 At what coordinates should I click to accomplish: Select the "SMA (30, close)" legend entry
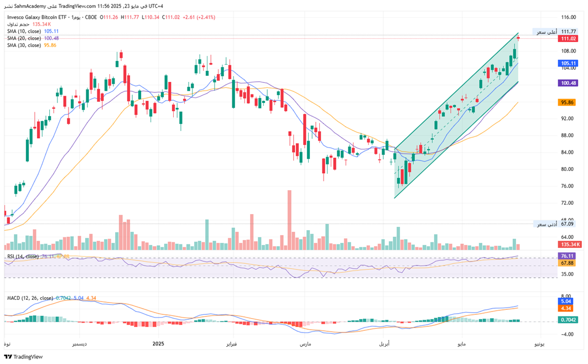(x=24, y=45)
